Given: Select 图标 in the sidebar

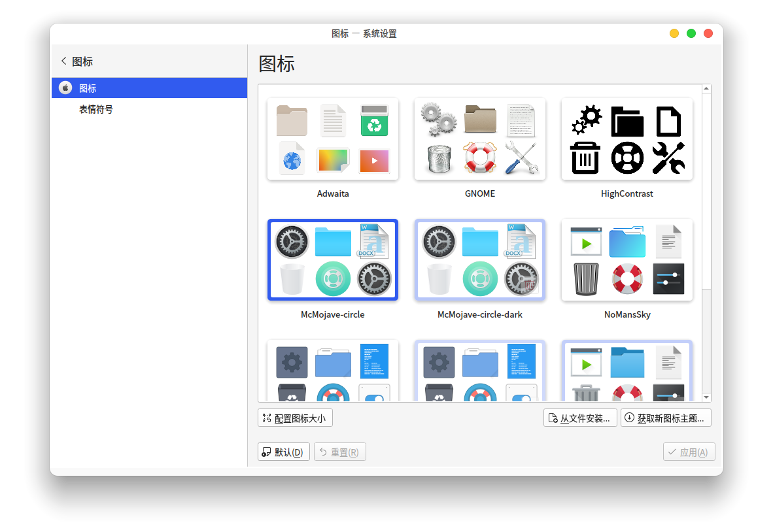Looking at the screenshot, I should coord(149,88).
